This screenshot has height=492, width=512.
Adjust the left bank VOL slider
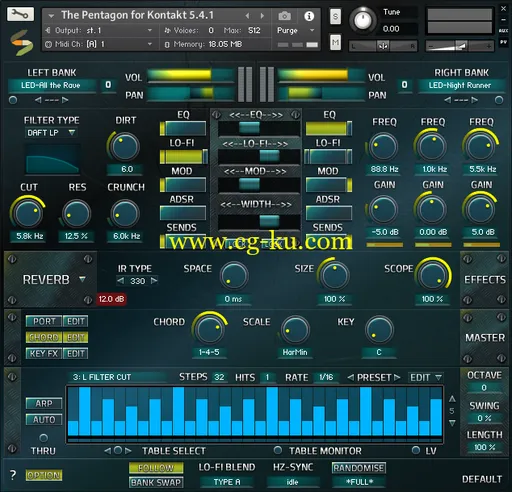[x=190, y=75]
